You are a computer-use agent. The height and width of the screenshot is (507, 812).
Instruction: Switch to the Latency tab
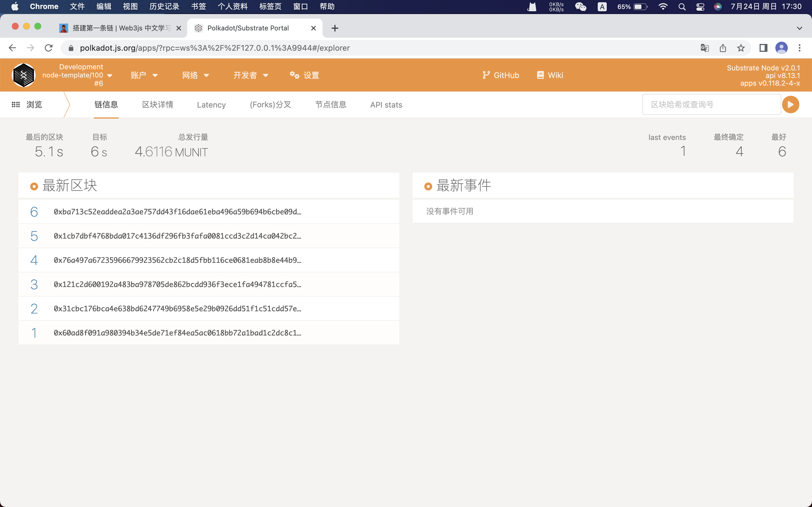coord(211,104)
